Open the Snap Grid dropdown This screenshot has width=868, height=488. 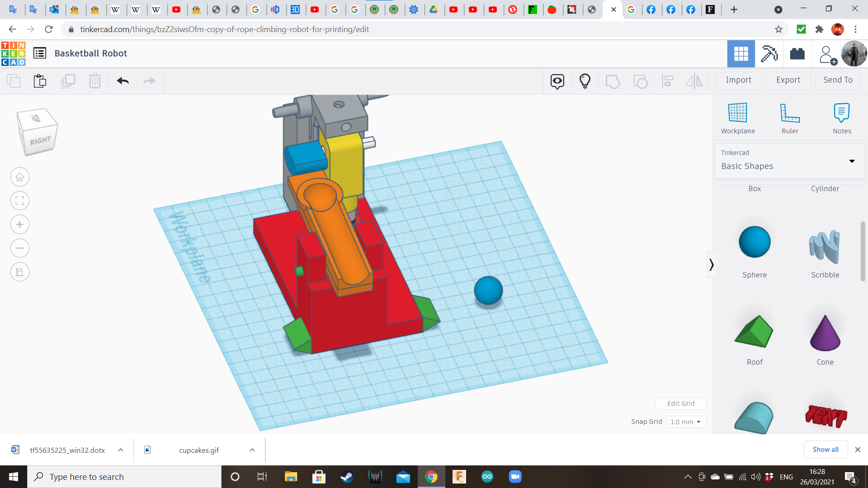(x=685, y=422)
